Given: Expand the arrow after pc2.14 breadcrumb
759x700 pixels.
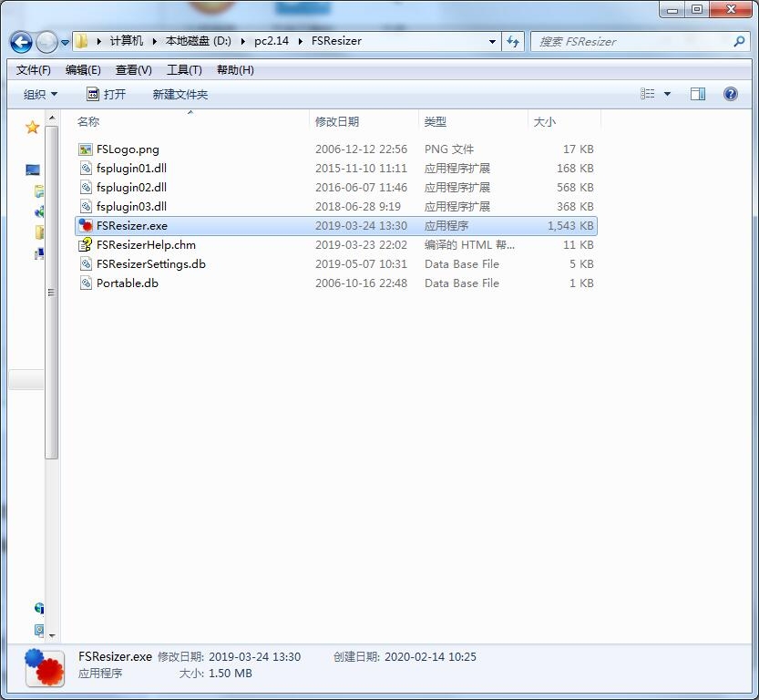Looking at the screenshot, I should pos(300,42).
